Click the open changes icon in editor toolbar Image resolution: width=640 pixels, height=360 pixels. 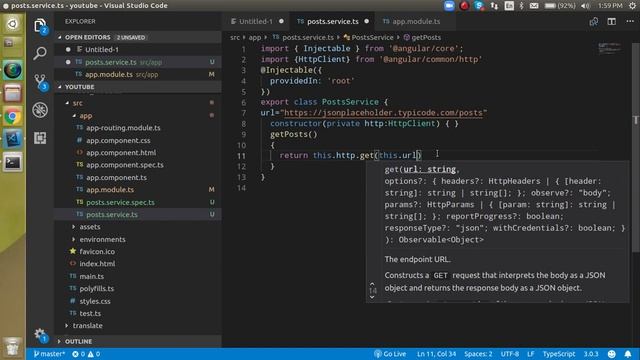tap(593, 22)
